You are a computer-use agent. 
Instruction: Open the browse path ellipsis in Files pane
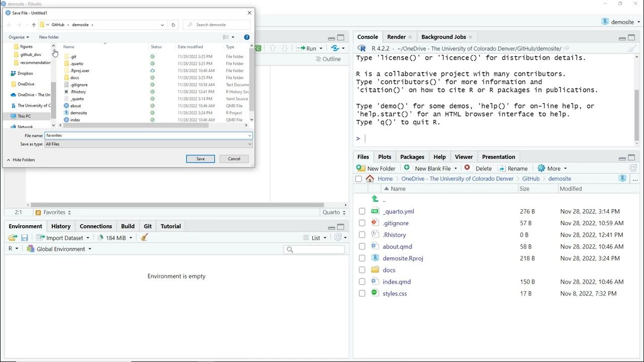(x=635, y=179)
